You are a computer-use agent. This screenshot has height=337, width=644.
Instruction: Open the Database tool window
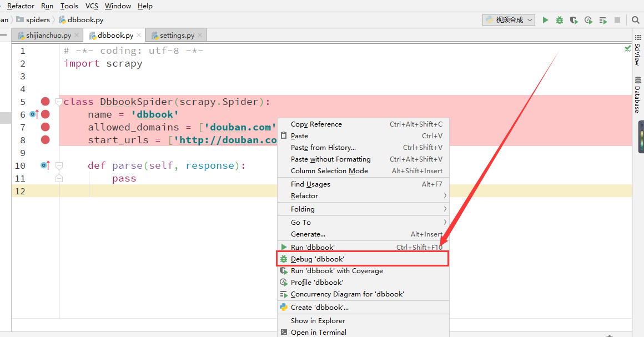tap(637, 94)
